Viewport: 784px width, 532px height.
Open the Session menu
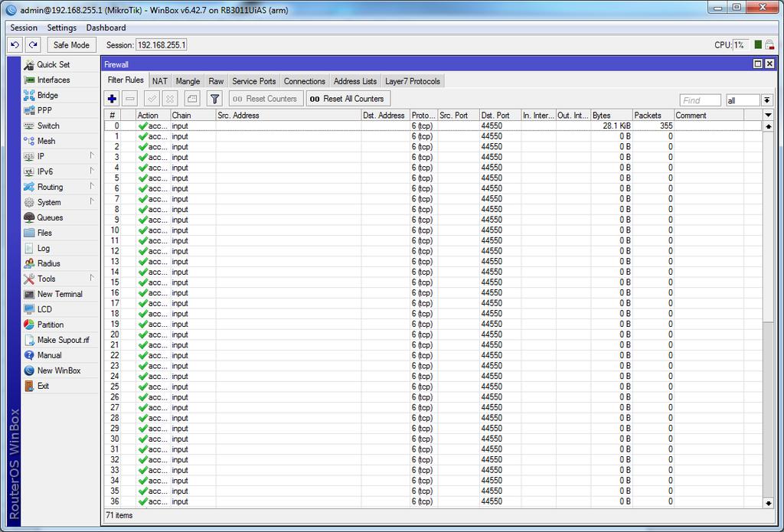pos(24,28)
